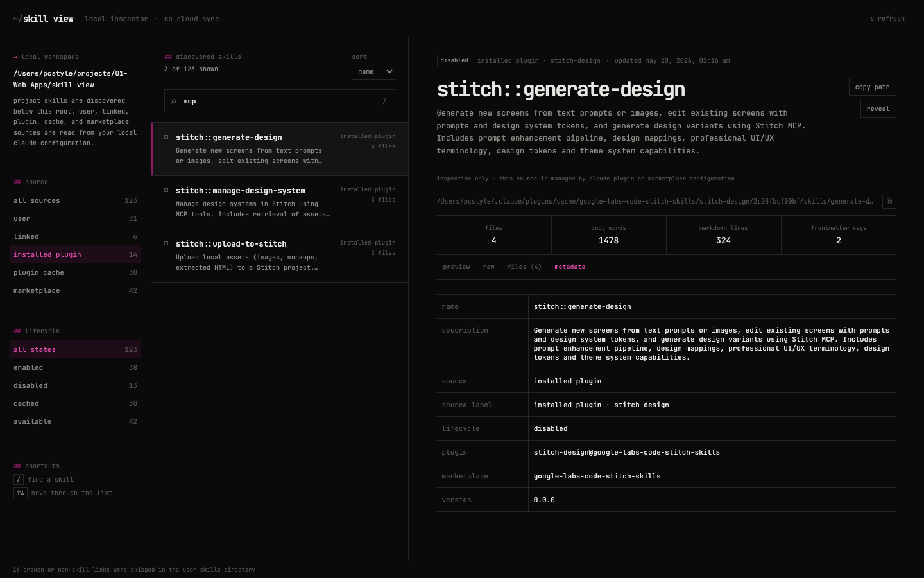Open the sort by name dropdown

(x=373, y=72)
